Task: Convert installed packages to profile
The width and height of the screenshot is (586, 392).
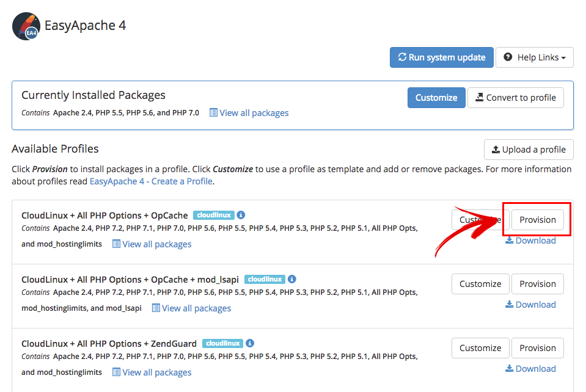Action: click(515, 98)
